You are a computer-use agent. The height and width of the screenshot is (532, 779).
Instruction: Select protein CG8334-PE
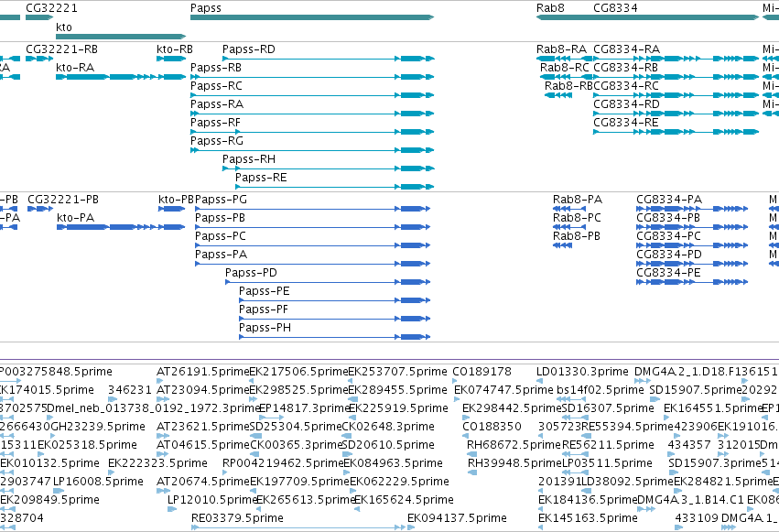[x=692, y=282]
